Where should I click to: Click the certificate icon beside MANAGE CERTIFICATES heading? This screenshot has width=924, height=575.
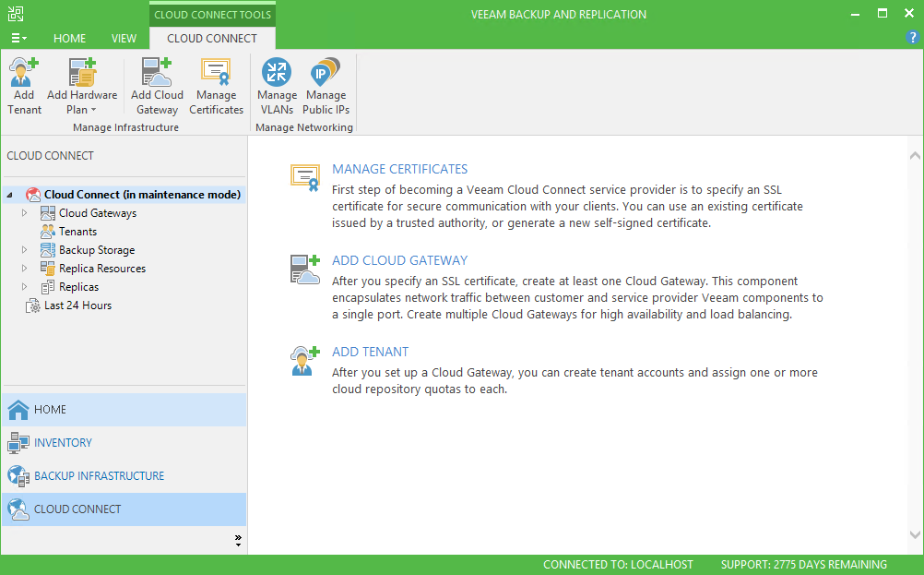point(305,177)
